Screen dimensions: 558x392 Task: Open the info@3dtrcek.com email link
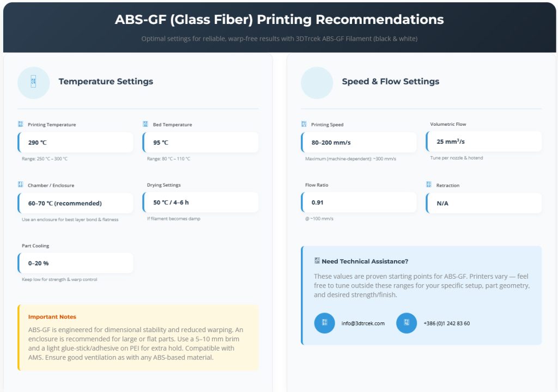pos(363,323)
